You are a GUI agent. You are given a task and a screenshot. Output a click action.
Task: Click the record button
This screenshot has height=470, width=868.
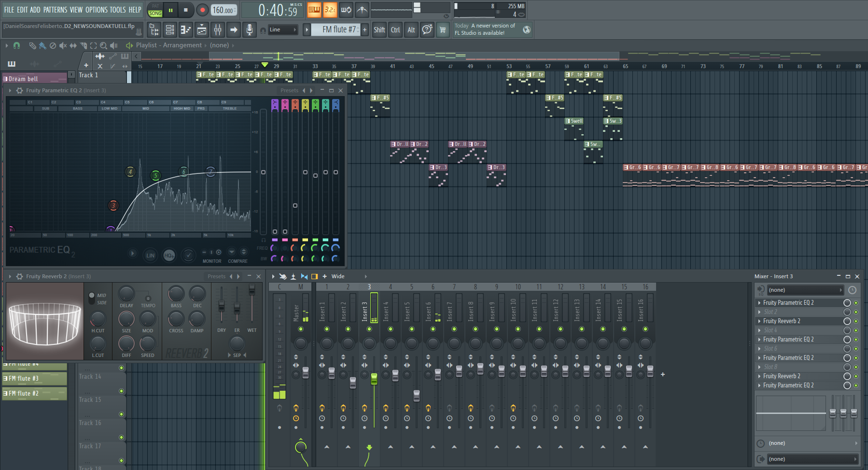(x=202, y=10)
